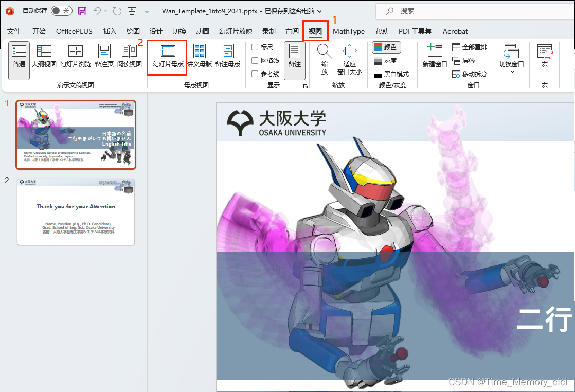This screenshot has width=575, height=392.
Task: Open 阅读视图 reading view
Action: pyautogui.click(x=130, y=56)
